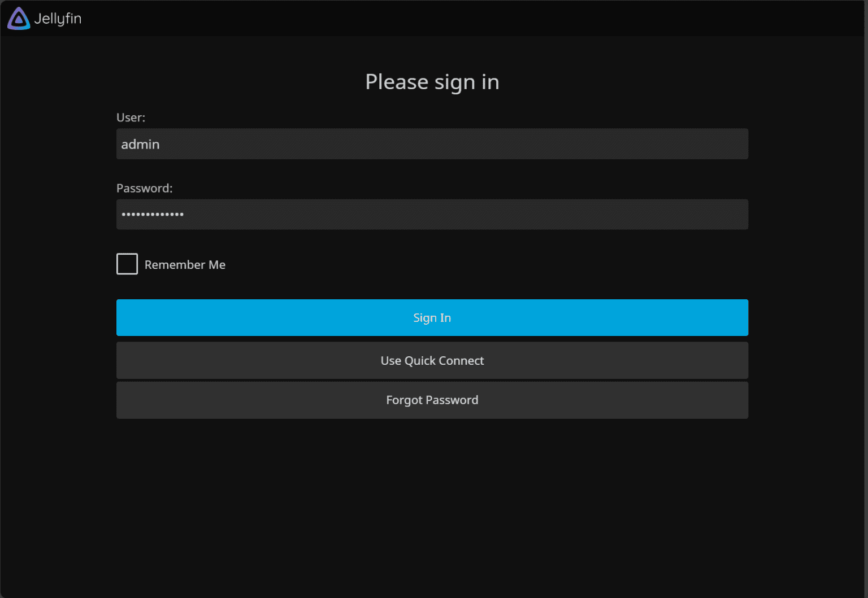Click inside the User text field

click(432, 144)
